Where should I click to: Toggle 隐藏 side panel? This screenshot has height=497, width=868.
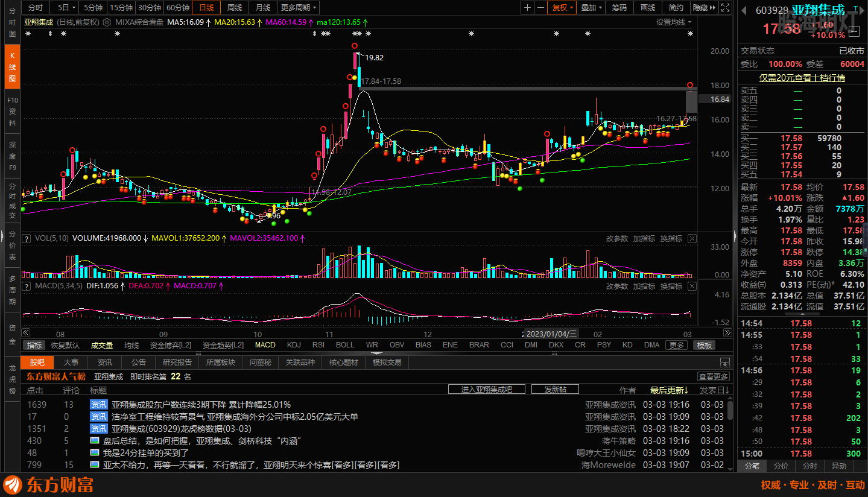(704, 8)
